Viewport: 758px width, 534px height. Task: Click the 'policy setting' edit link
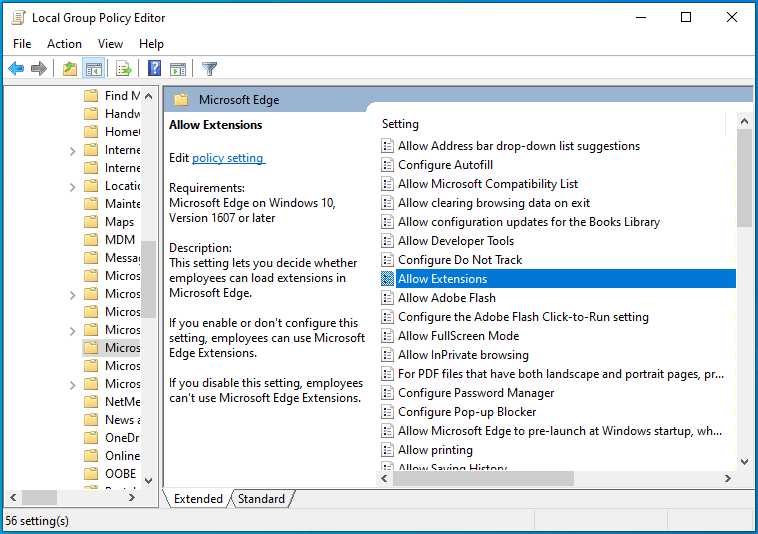point(227,158)
